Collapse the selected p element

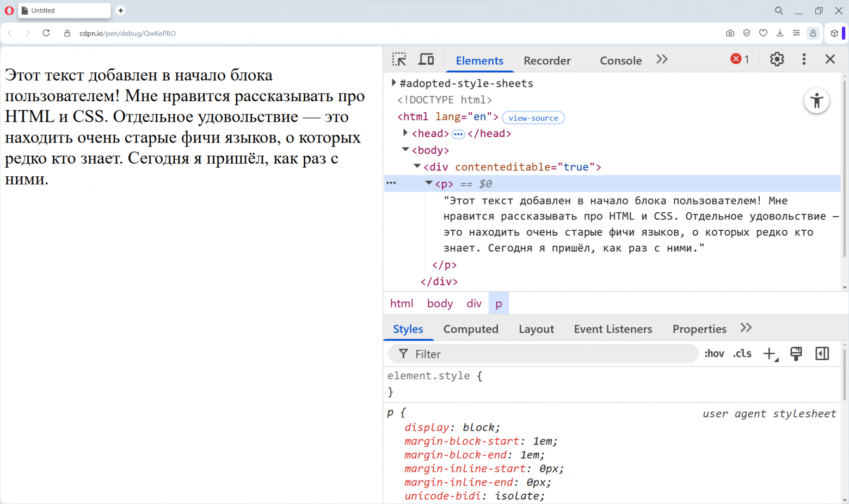coord(429,183)
